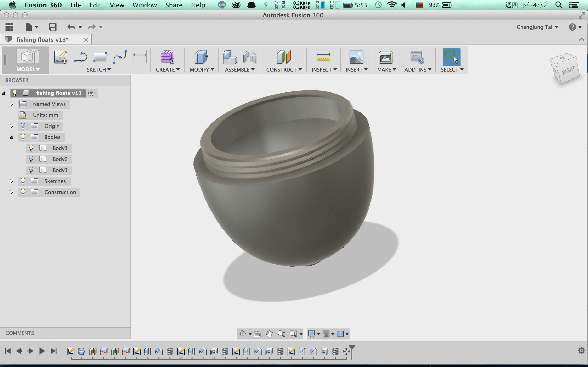Click the Measure ruler icon under Inspect
The image size is (588, 367).
(323, 57)
